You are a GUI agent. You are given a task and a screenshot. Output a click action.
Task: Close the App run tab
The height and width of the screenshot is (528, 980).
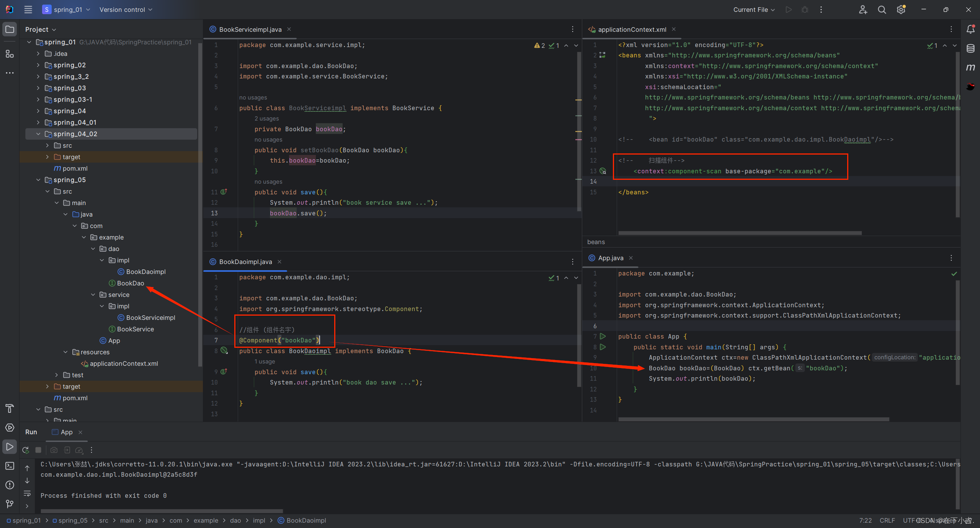tap(80, 432)
